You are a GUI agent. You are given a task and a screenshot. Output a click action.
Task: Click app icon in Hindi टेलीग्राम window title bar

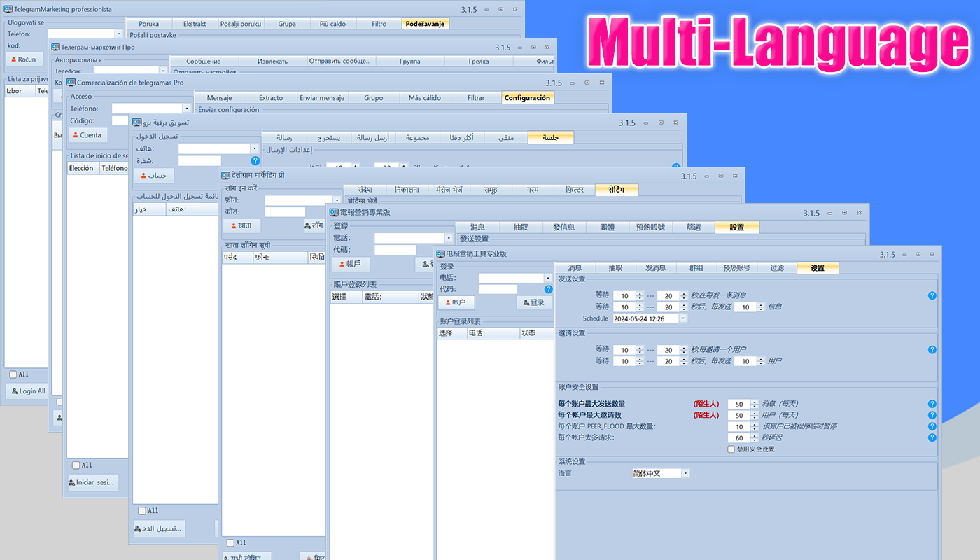pyautogui.click(x=225, y=175)
